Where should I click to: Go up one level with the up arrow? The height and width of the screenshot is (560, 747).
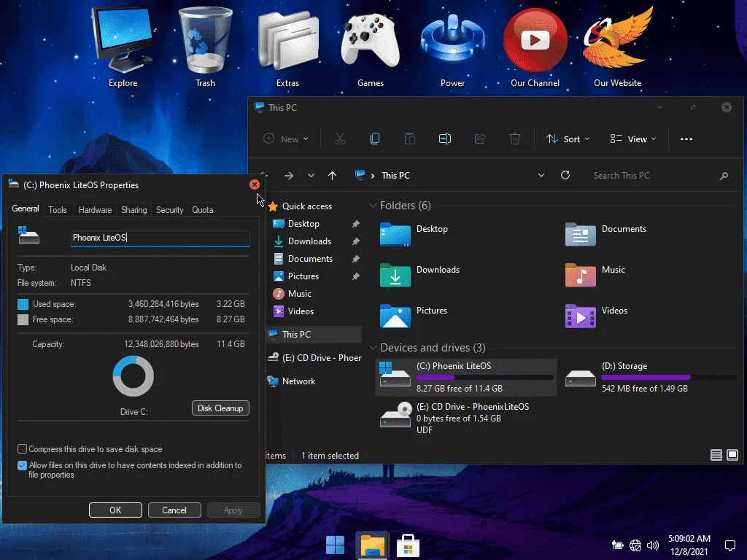pos(332,176)
